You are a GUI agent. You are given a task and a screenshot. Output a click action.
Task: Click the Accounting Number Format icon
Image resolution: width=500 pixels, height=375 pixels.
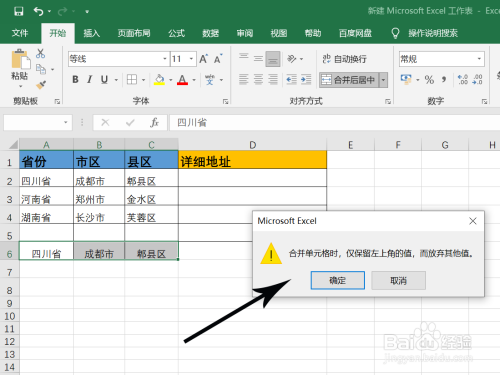pos(406,79)
